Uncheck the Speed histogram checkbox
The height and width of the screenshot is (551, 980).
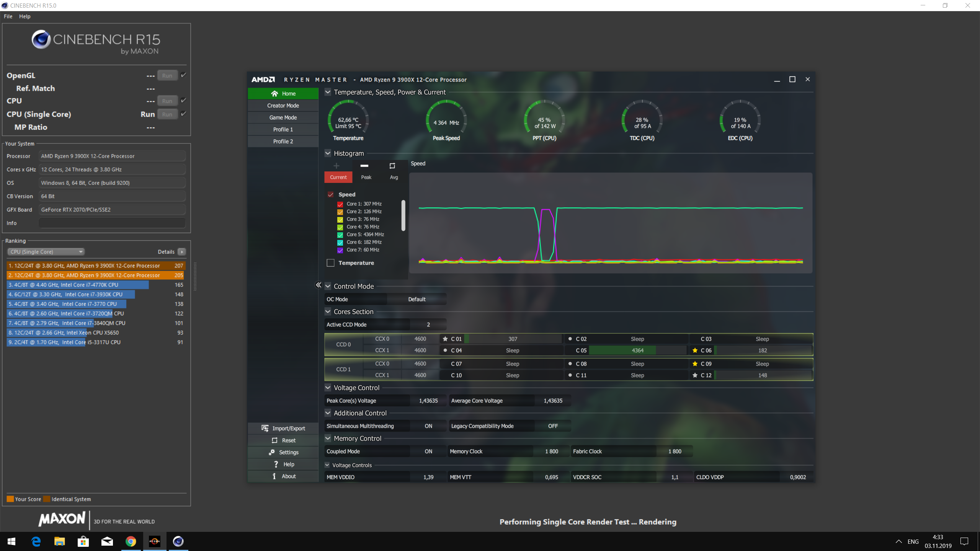[x=331, y=194]
